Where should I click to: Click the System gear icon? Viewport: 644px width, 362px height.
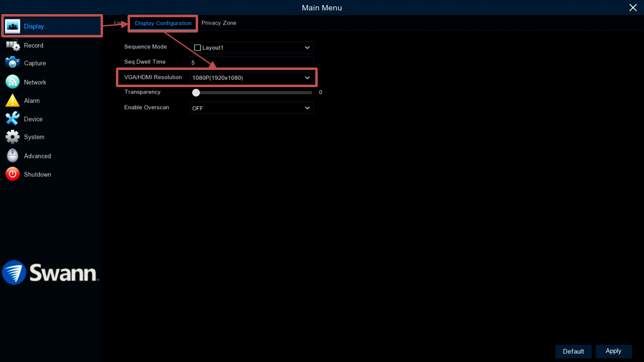point(12,137)
